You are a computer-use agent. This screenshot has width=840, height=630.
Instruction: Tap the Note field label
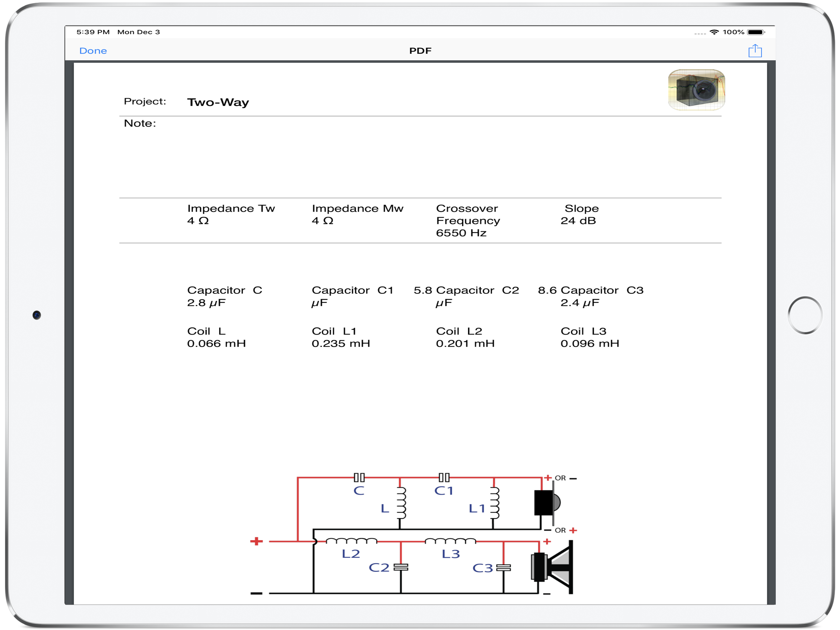pyautogui.click(x=140, y=123)
